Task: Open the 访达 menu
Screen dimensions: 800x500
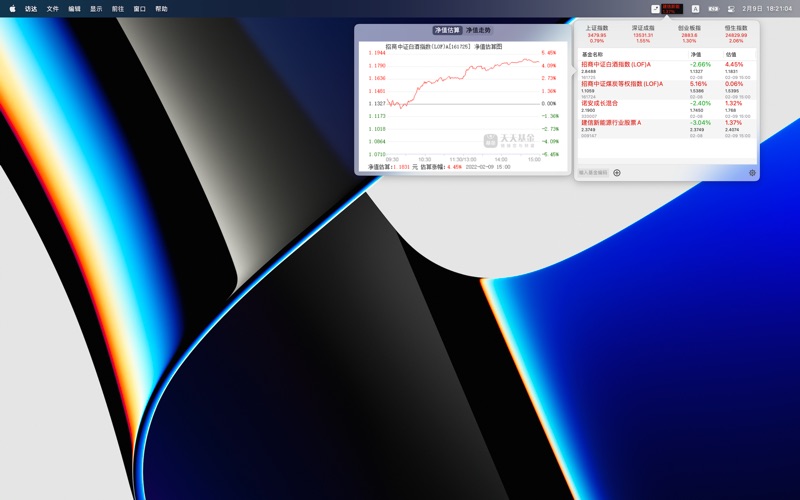Action: 31,9
